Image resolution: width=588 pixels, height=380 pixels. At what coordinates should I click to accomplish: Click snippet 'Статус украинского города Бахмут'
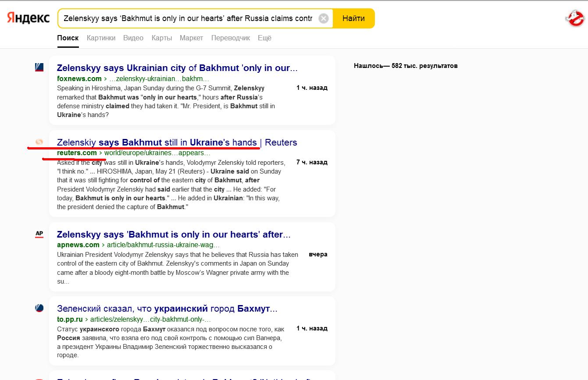pos(171,342)
